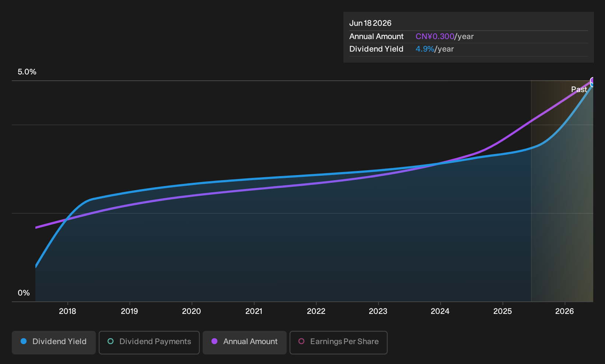Click the Past label on chart

click(579, 90)
